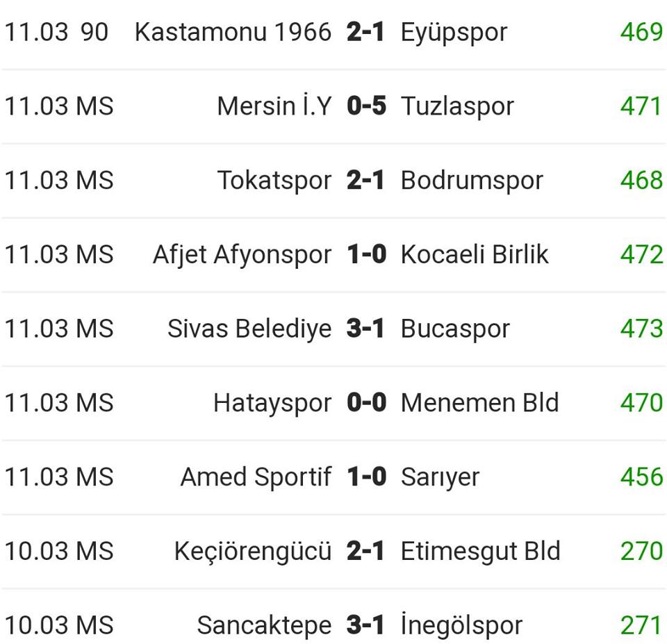This screenshot has width=667, height=644.
Task: Click Bodrumspor team name
Action: (472, 181)
